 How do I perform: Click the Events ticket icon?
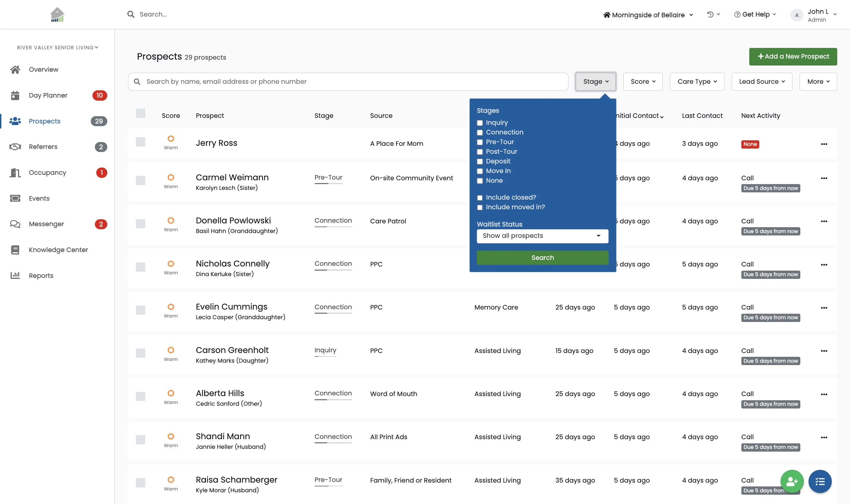(x=15, y=198)
